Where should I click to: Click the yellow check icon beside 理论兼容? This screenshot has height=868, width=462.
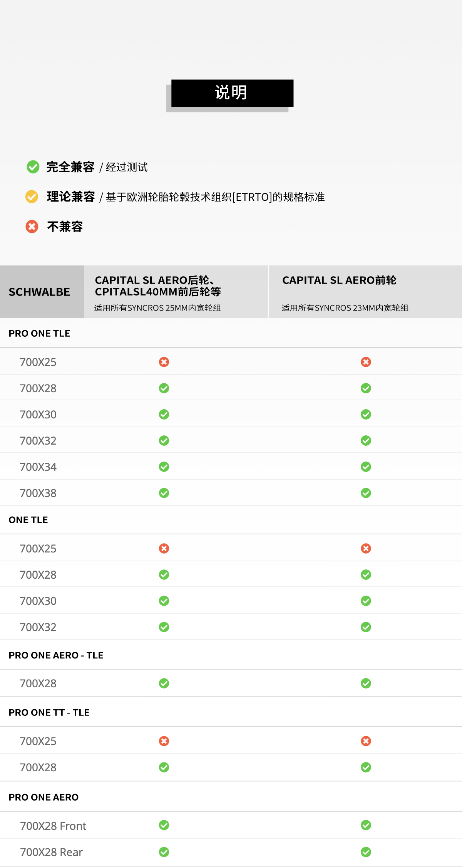coord(32,196)
